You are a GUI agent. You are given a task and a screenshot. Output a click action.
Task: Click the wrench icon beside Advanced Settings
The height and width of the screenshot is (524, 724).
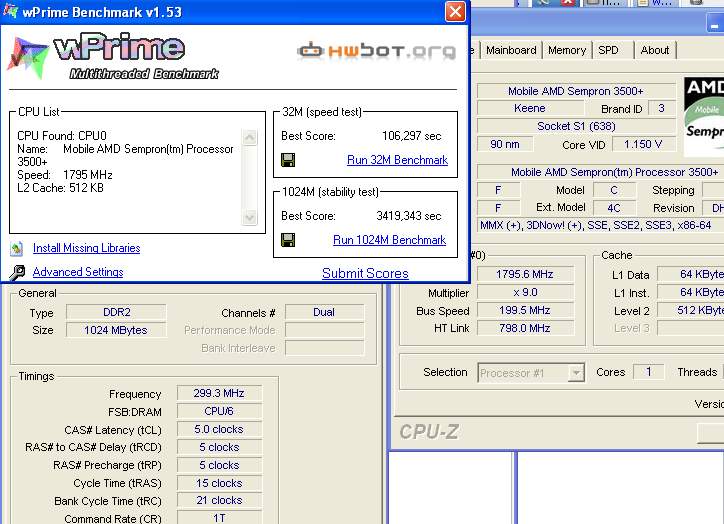point(17,272)
